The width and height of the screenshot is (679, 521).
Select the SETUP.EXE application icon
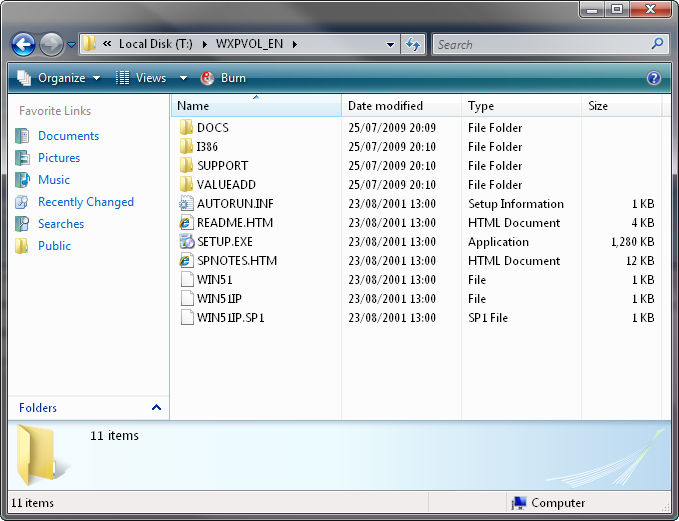[x=186, y=242]
